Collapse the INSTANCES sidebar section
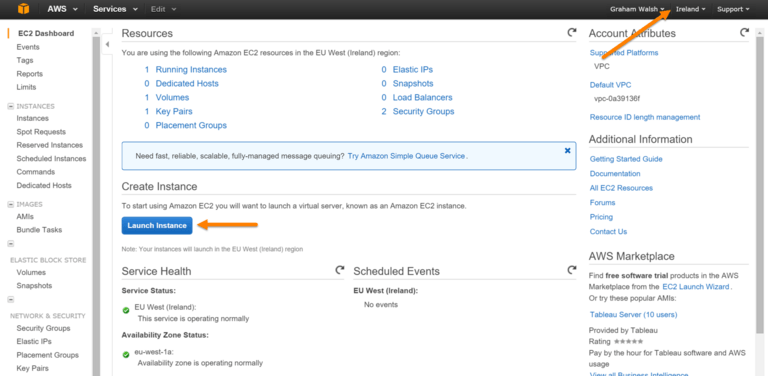 pos(10,106)
